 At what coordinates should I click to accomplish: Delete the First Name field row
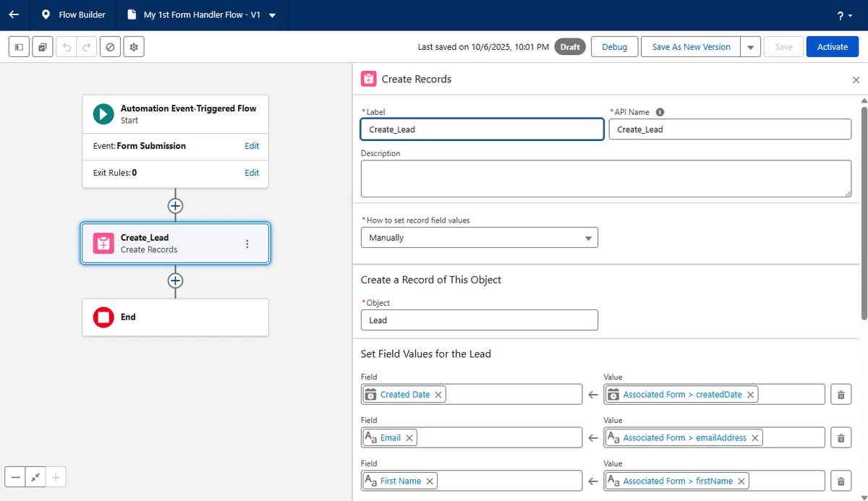click(841, 481)
